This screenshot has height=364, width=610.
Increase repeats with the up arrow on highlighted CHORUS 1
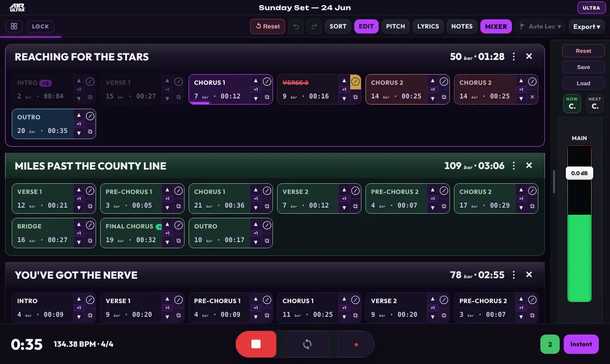click(256, 81)
